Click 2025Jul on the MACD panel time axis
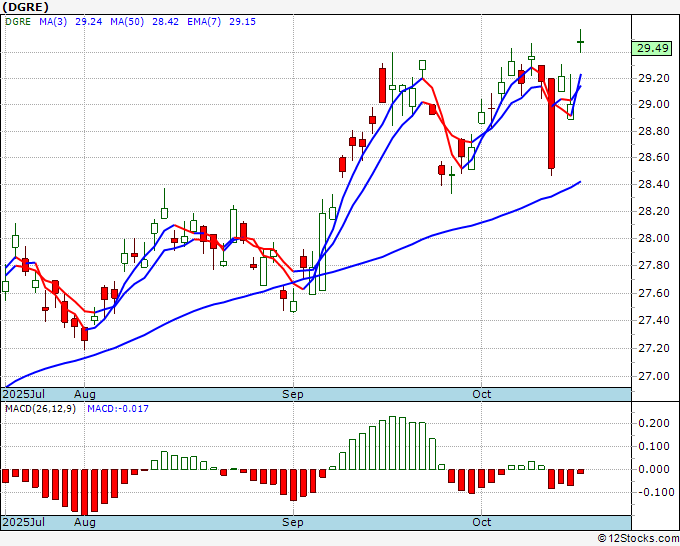680x546 pixels. click(24, 522)
